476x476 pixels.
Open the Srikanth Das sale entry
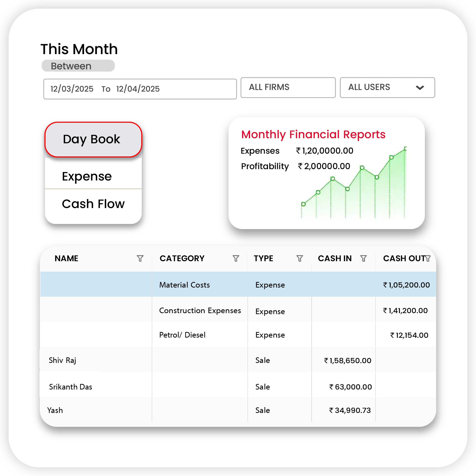[x=71, y=387]
